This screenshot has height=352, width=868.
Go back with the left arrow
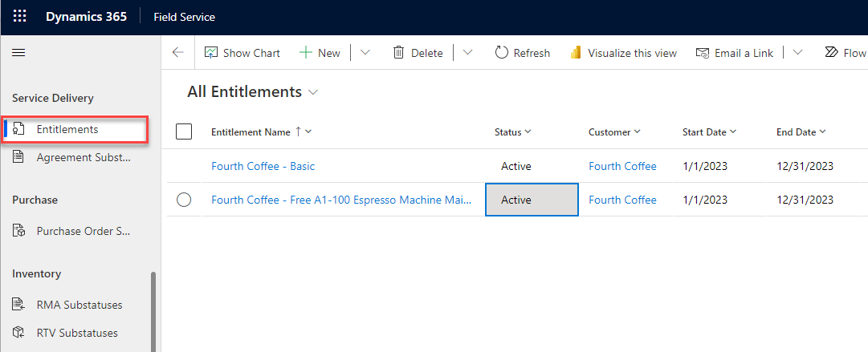177,53
